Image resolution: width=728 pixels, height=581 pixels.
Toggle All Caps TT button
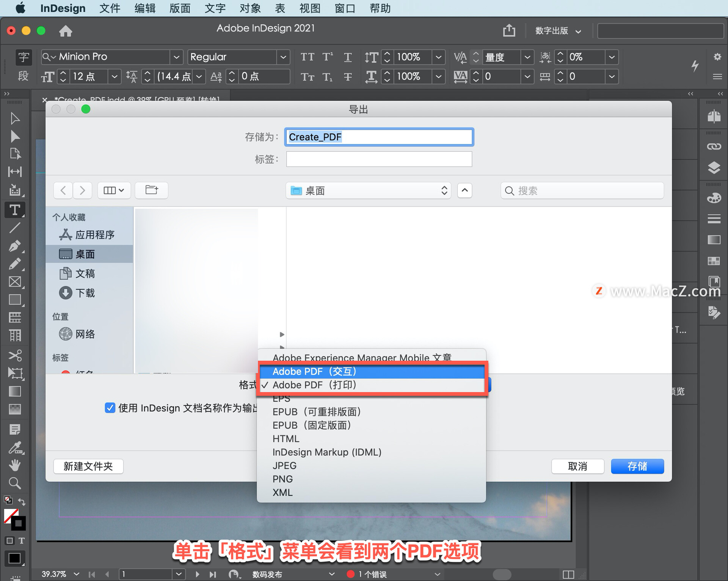click(x=307, y=57)
